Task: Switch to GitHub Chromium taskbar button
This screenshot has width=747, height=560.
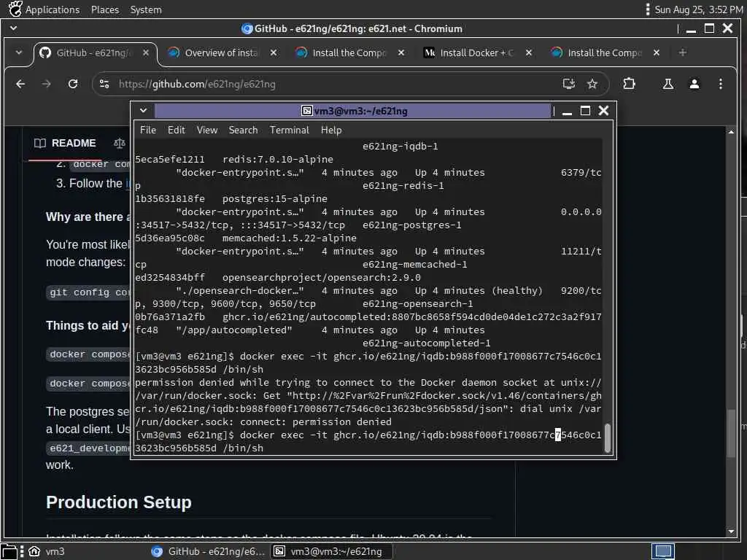Action: point(208,551)
